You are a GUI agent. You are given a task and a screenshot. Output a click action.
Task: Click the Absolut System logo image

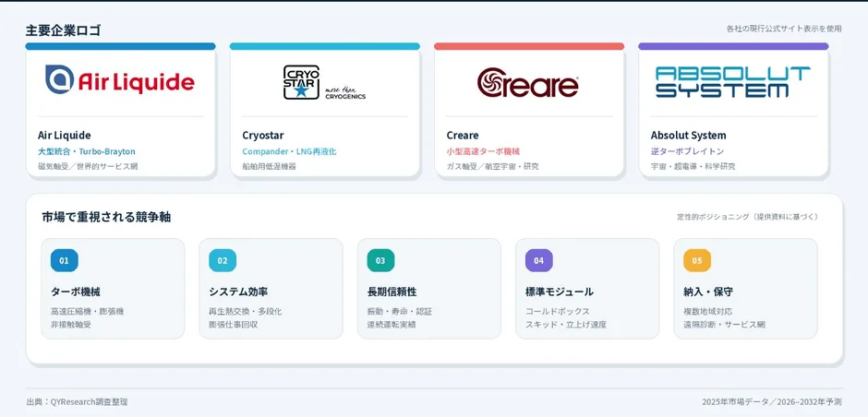pos(733,82)
